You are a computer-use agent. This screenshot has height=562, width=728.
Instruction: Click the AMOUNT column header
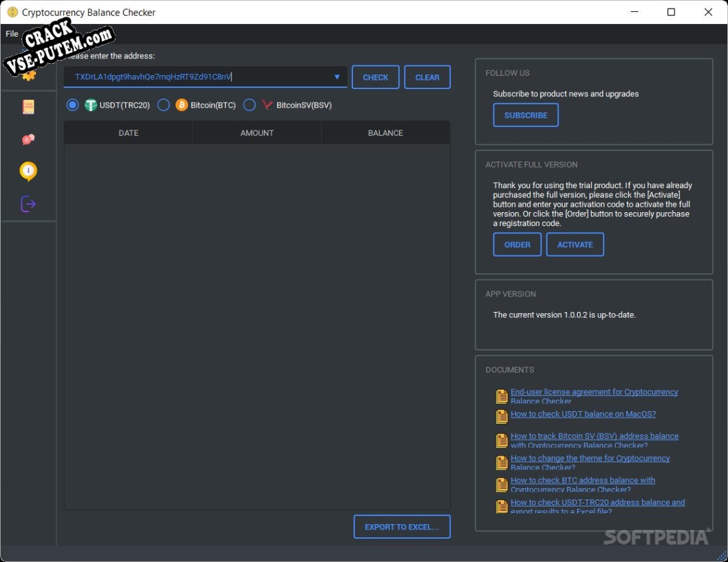click(257, 133)
